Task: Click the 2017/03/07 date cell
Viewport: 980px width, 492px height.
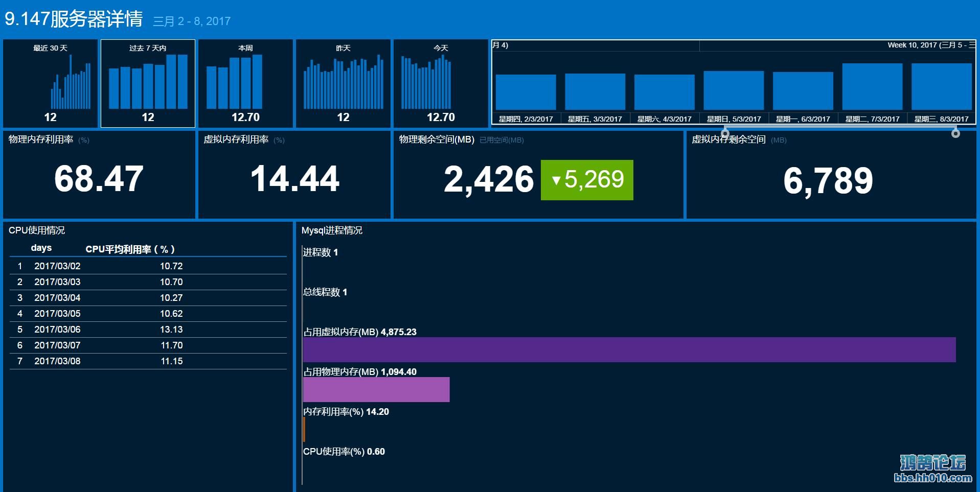Action: [57, 345]
